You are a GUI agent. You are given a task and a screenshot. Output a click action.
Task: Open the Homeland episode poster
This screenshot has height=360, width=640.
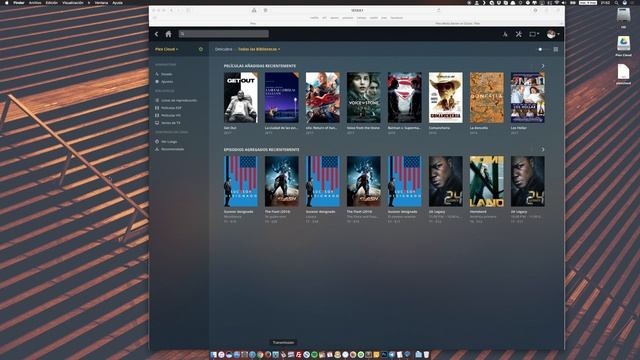coord(487,181)
